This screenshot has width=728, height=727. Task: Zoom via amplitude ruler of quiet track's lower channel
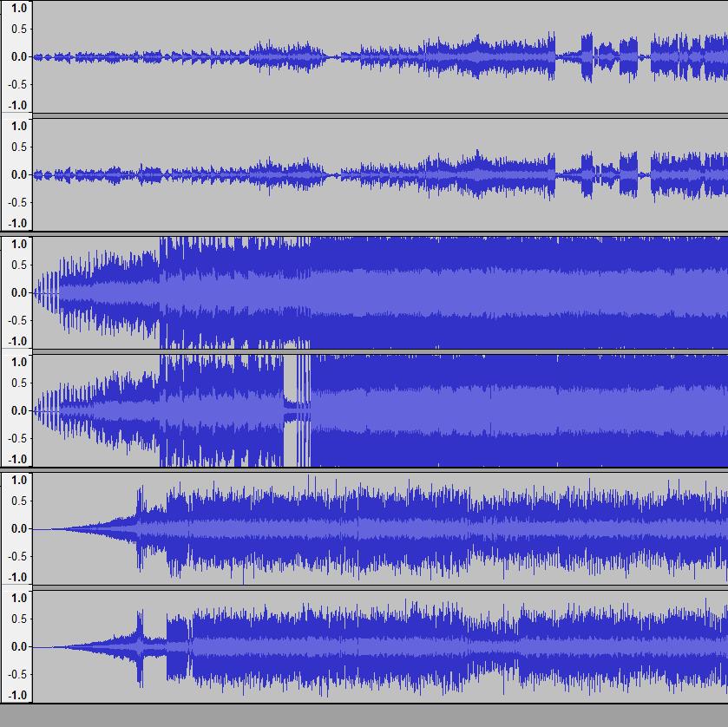16,174
